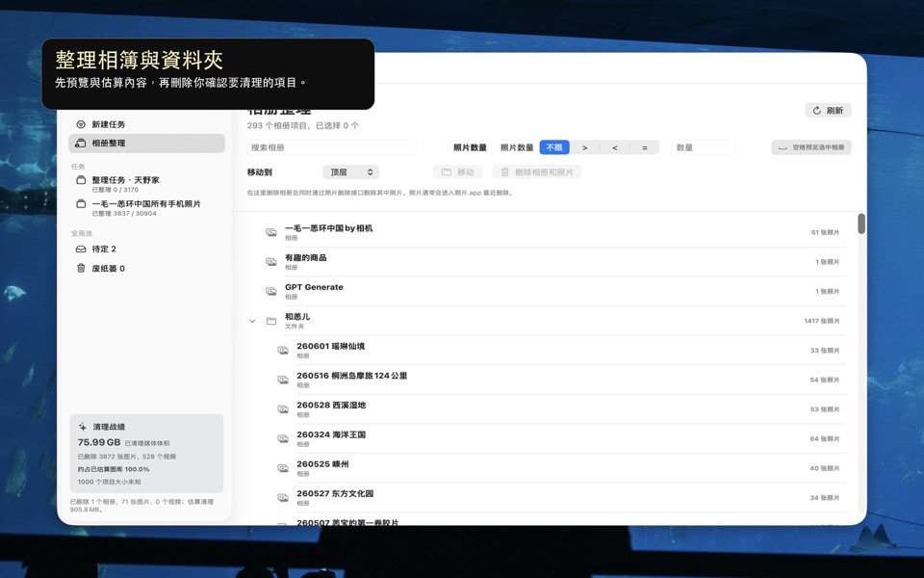Open the 顶层 move destination dropdown

pos(350,172)
